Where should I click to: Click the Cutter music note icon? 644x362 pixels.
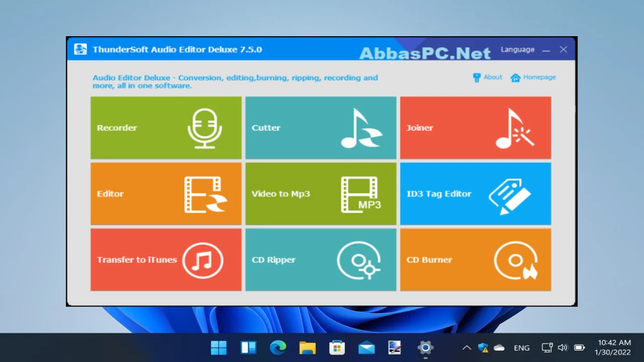pyautogui.click(x=362, y=128)
